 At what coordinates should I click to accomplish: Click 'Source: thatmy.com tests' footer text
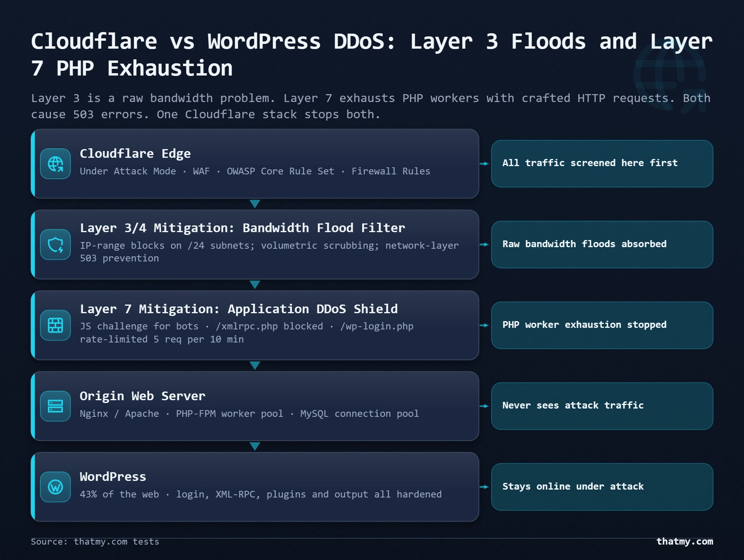pyautogui.click(x=95, y=542)
